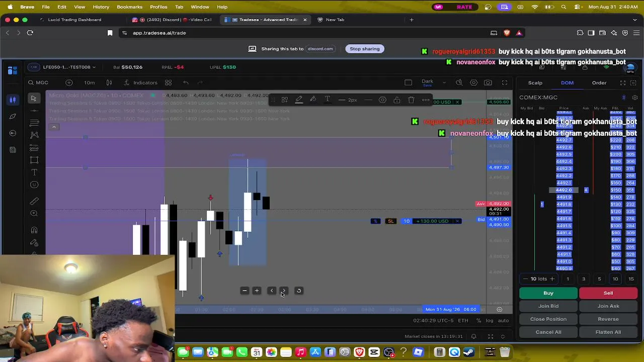Select the 3 lots quantity preset
Image resolution: width=644 pixels, height=362 pixels.
coord(584,279)
